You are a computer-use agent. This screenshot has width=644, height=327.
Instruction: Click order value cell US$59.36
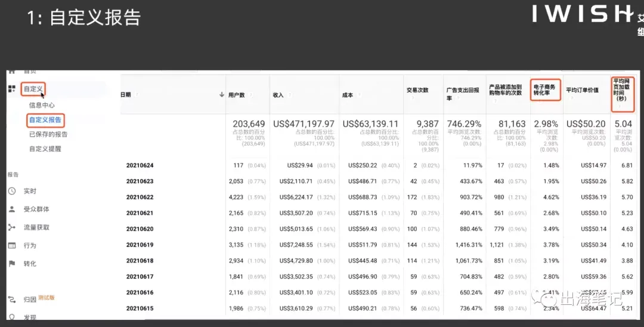(593, 277)
